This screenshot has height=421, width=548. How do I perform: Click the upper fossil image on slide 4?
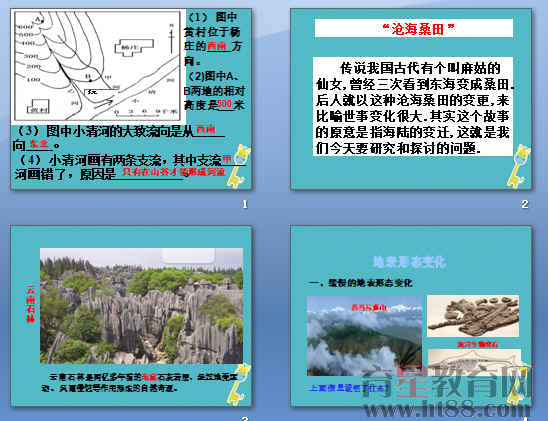coord(473,316)
